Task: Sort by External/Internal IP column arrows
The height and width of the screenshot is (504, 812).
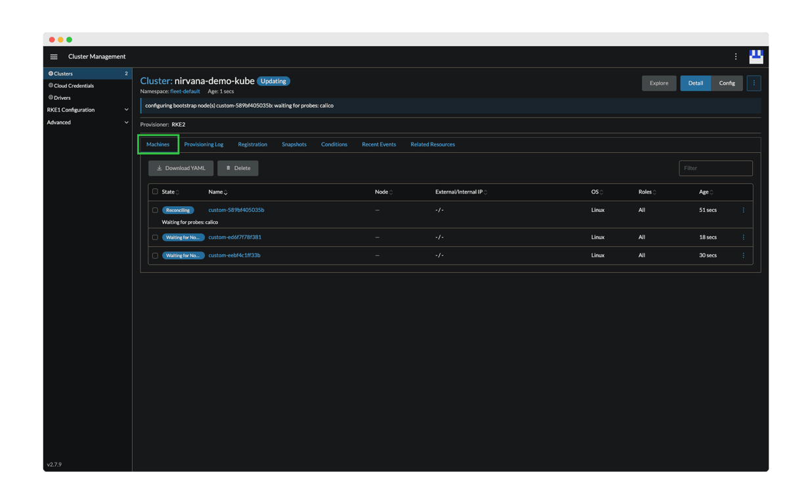Action: click(x=486, y=192)
